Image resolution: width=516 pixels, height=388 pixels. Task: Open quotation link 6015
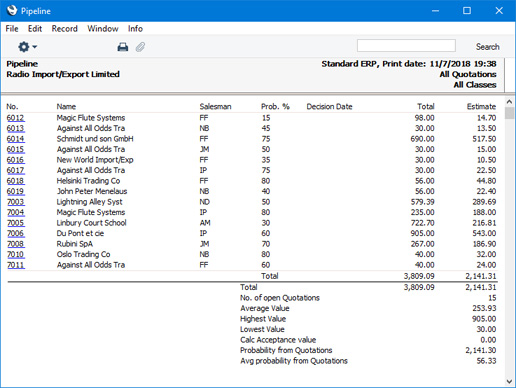point(15,149)
